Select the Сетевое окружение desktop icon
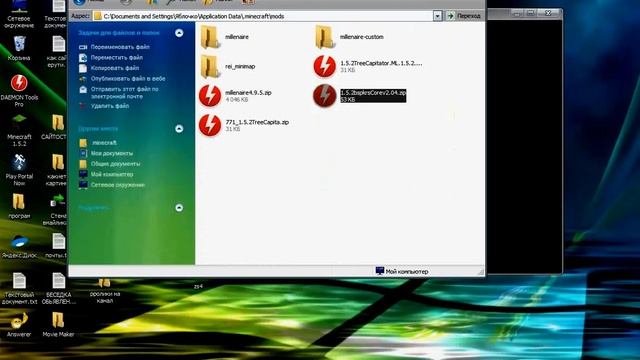 click(x=19, y=14)
